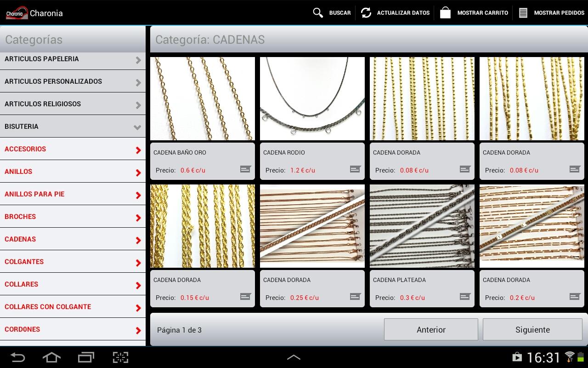
Task: Click the Buscar label in top bar
Action: point(340,13)
